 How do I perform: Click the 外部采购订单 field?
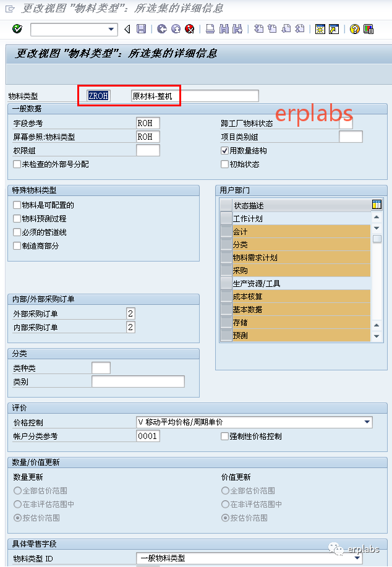coord(130,313)
